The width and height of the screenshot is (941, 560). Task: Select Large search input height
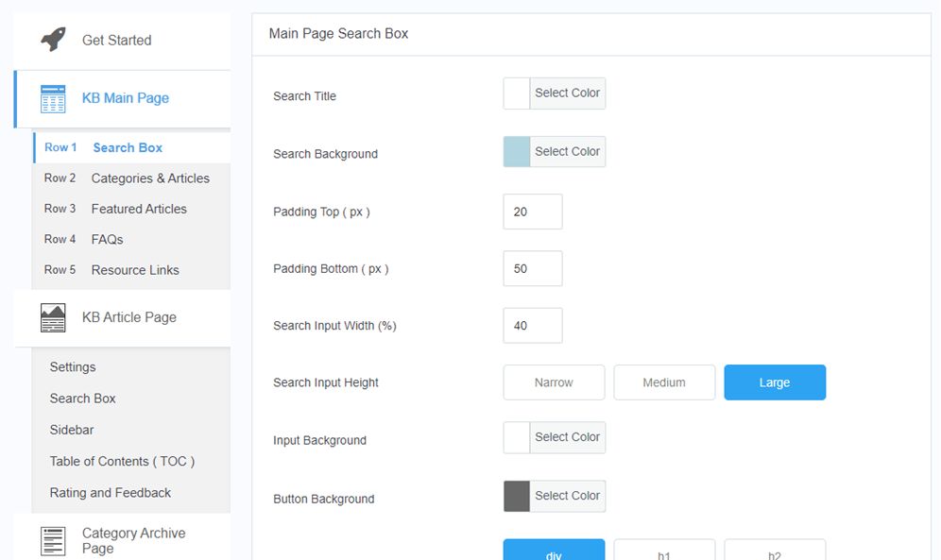[775, 382]
